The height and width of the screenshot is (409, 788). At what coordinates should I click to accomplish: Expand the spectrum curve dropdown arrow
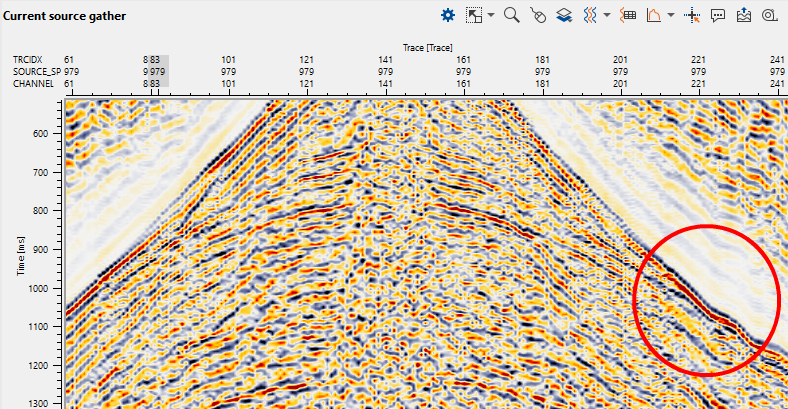(671, 16)
